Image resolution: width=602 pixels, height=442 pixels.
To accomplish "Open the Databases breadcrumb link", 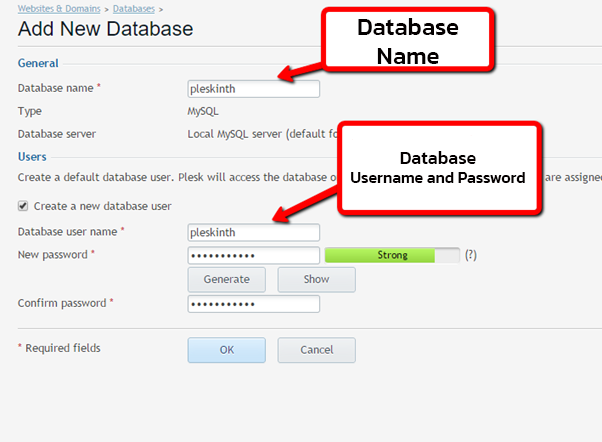I will point(132,8).
